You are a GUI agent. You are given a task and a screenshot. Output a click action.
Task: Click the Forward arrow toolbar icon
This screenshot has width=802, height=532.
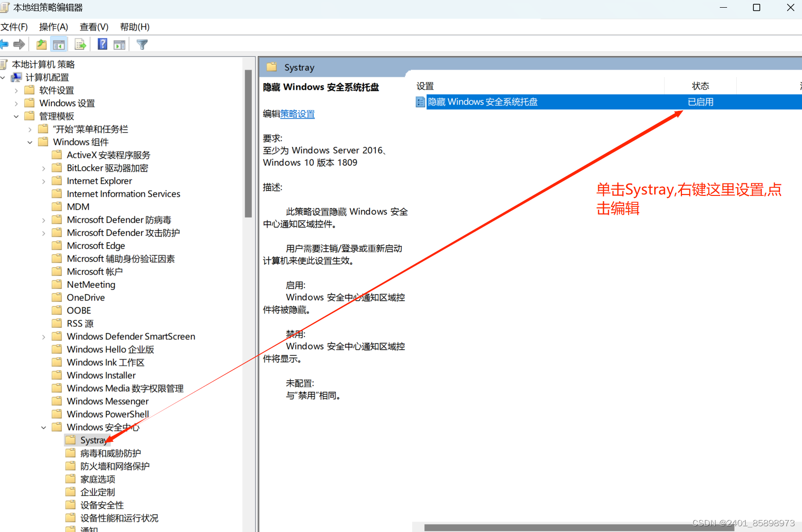coord(19,45)
